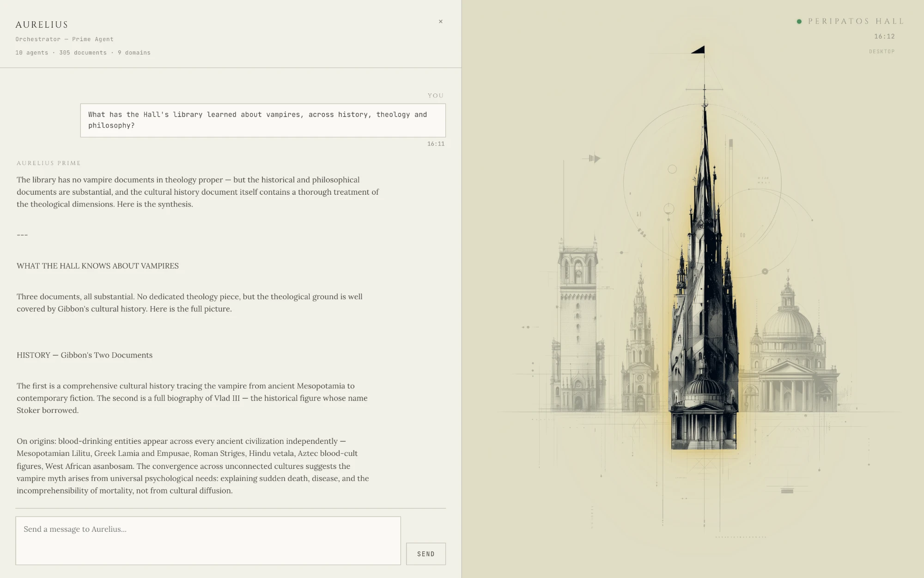Click the '305 documents' stat text
Image resolution: width=924 pixels, height=578 pixels.
[83, 53]
